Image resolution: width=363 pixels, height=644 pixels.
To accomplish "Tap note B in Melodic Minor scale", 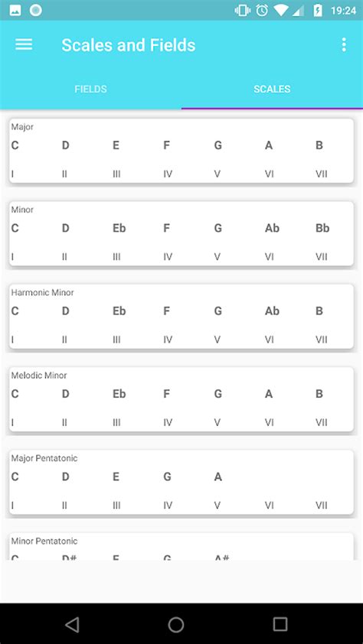I will coord(319,394).
